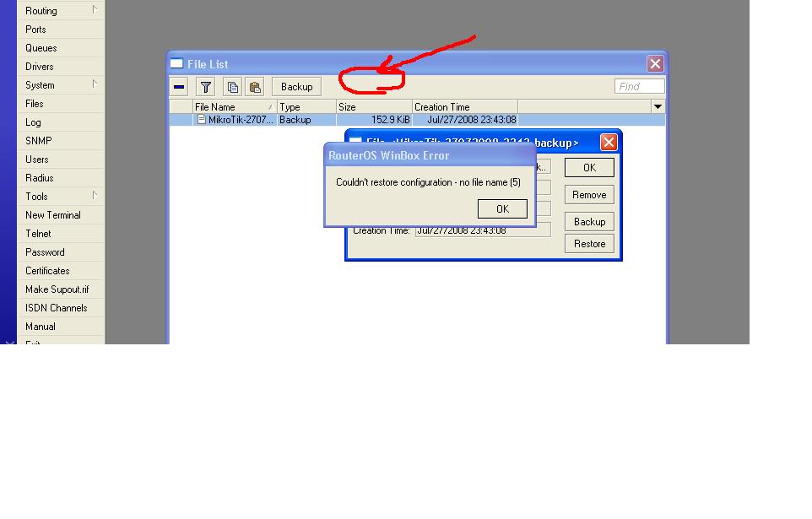This screenshot has height=519, width=812.
Task: Open the Queues menu item
Action: click(61, 47)
